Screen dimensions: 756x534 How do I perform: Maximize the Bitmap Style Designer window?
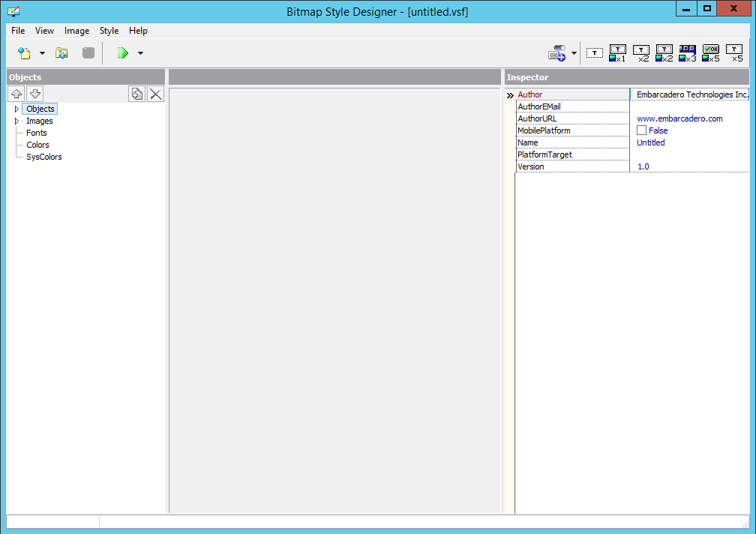click(706, 9)
